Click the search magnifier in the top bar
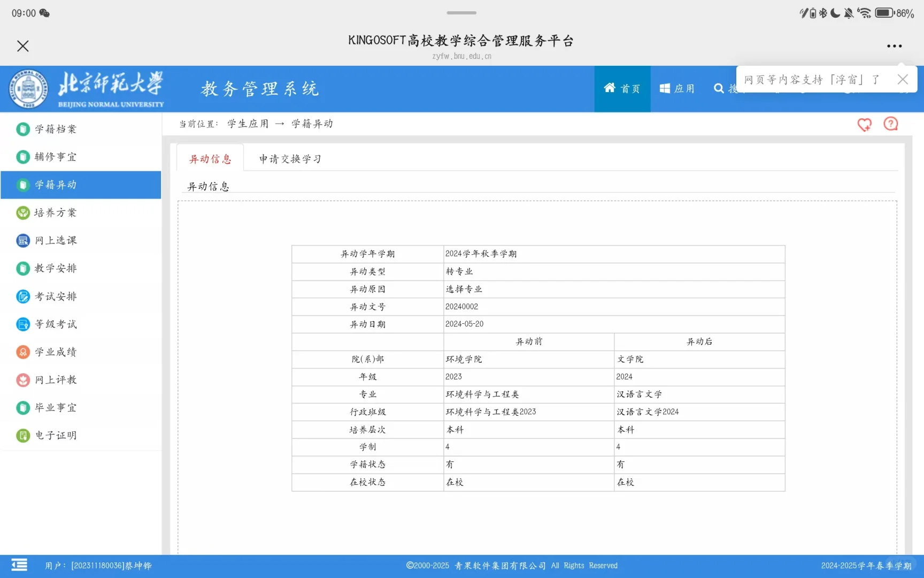The height and width of the screenshot is (578, 924). [718, 88]
